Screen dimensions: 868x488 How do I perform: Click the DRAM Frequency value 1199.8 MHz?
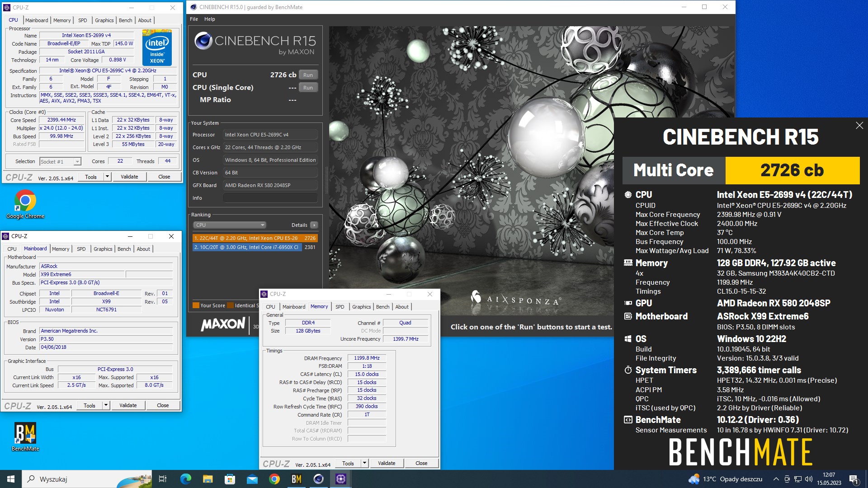coord(367,358)
